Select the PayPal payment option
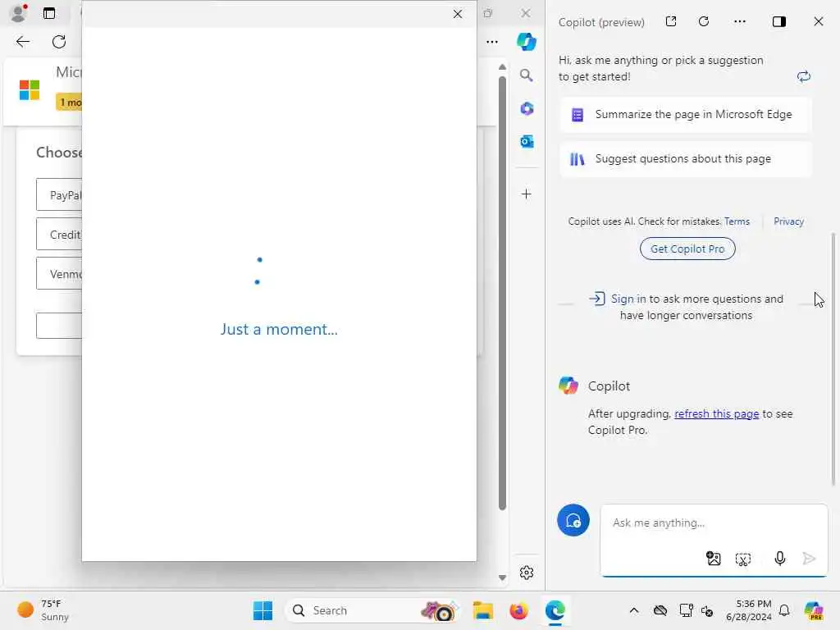 tap(59, 195)
